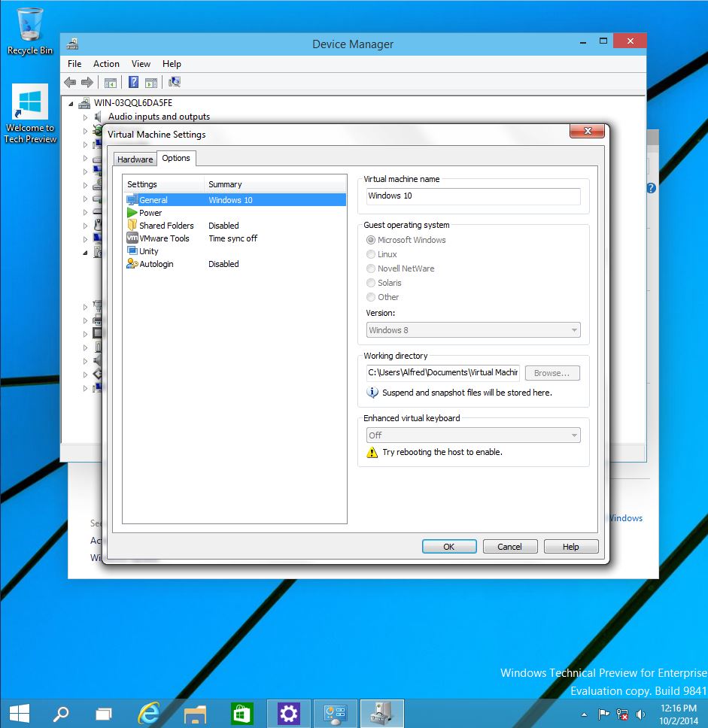Open the File menu in Device Manager
The image size is (708, 728).
(x=74, y=64)
